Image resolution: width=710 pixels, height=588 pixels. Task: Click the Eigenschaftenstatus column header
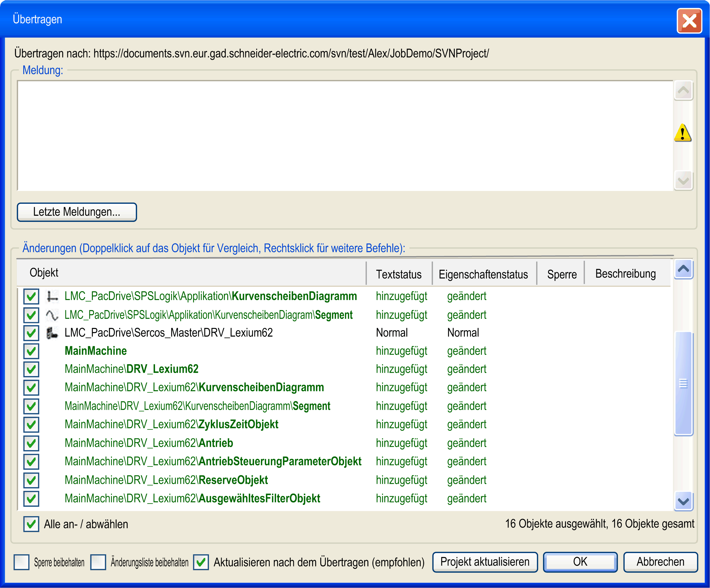point(484,274)
